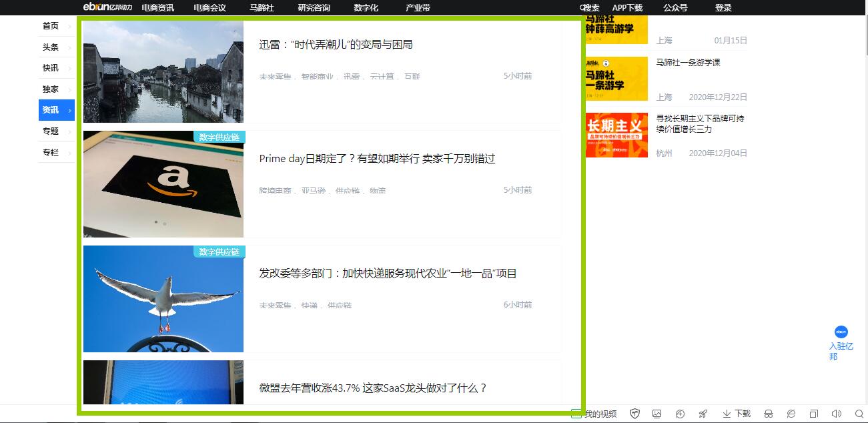
Task: Click the chevron next to 专栏
Action: 69,153
